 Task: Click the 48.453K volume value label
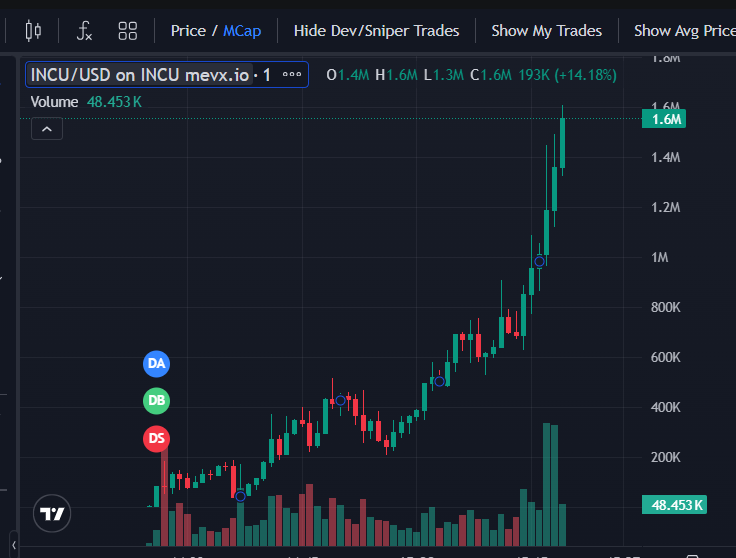(x=674, y=505)
